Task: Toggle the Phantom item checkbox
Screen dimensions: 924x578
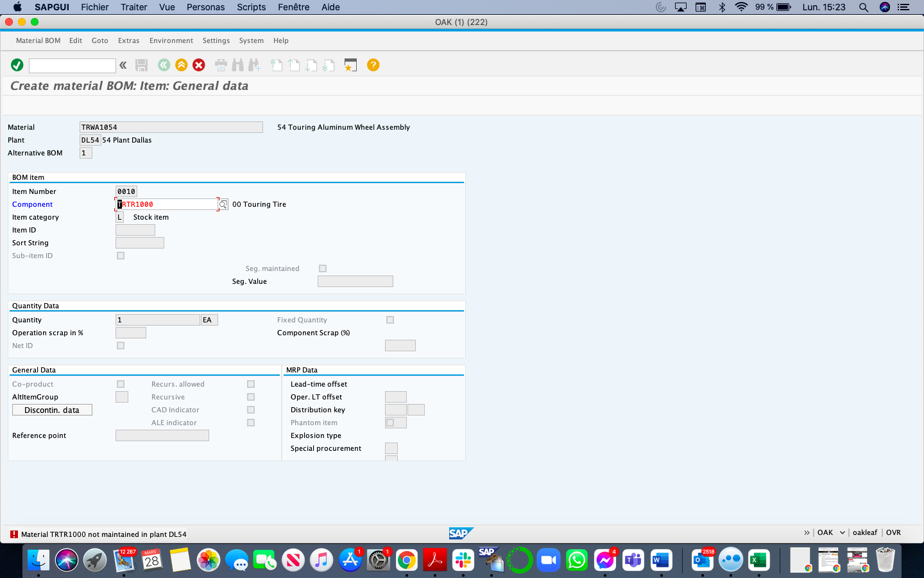Action: click(390, 423)
